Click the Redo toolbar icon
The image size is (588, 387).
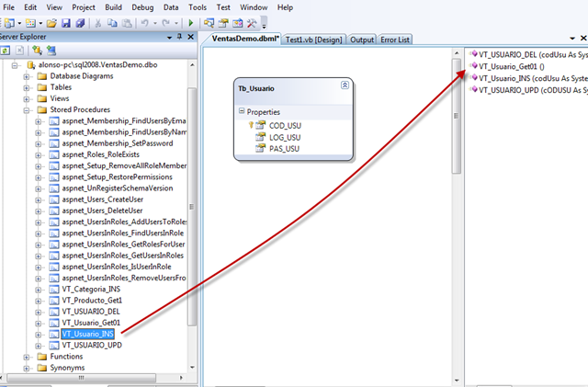[165, 23]
